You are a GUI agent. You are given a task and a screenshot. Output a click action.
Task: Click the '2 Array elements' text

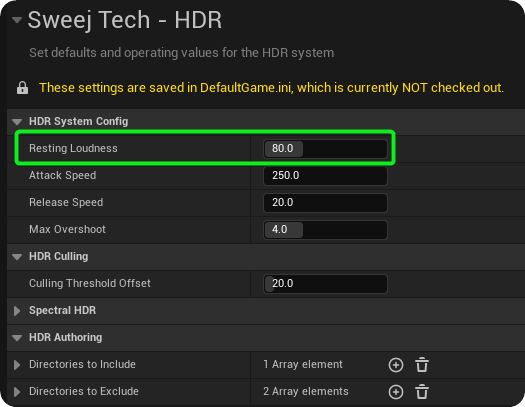coord(306,391)
